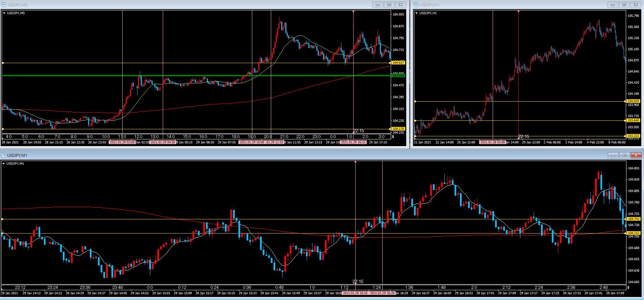
Task: Minimize the USDJPY,M5 chart window
Action: [x=378, y=5]
